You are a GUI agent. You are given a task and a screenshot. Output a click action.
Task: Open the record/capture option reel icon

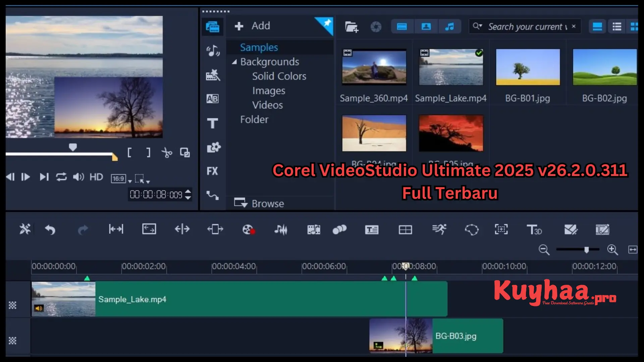(249, 230)
